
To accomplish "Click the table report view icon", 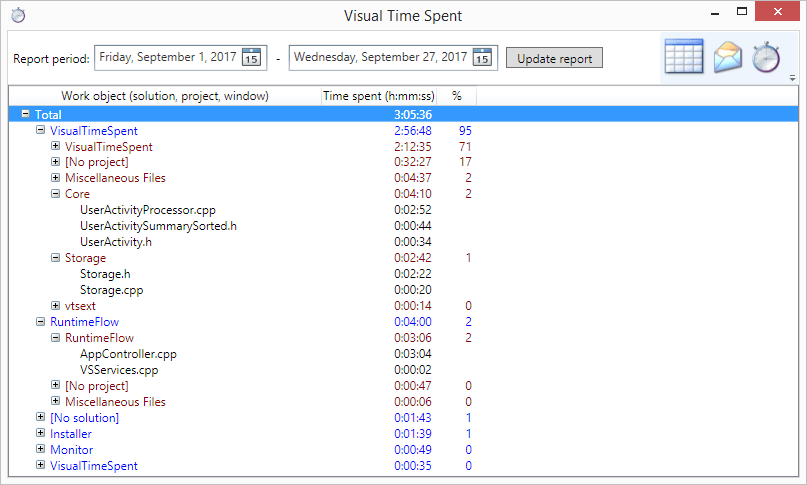I will [x=684, y=57].
